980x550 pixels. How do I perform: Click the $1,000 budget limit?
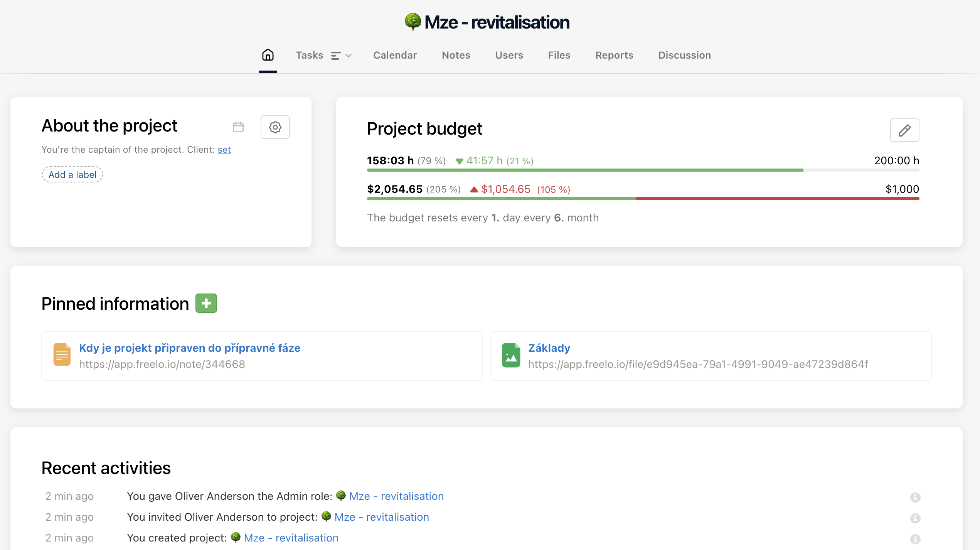tap(902, 189)
